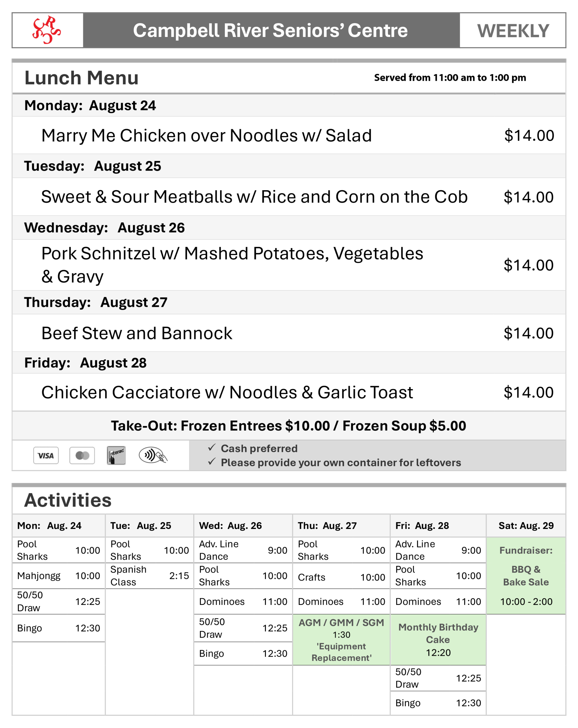Click the Pork Schnitzel $14.00 price
The height and width of the screenshot is (728, 578).
528,265
